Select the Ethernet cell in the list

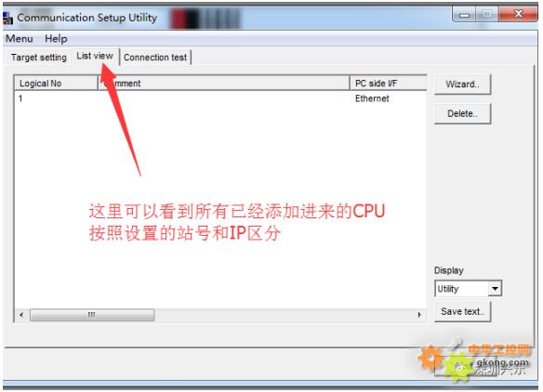pyautogui.click(x=372, y=98)
